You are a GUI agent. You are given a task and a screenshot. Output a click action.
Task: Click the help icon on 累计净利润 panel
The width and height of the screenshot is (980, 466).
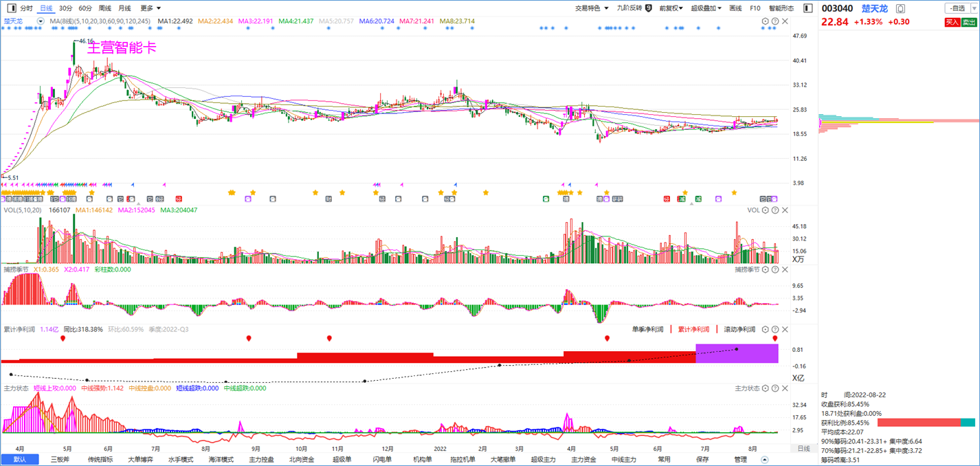click(775, 329)
